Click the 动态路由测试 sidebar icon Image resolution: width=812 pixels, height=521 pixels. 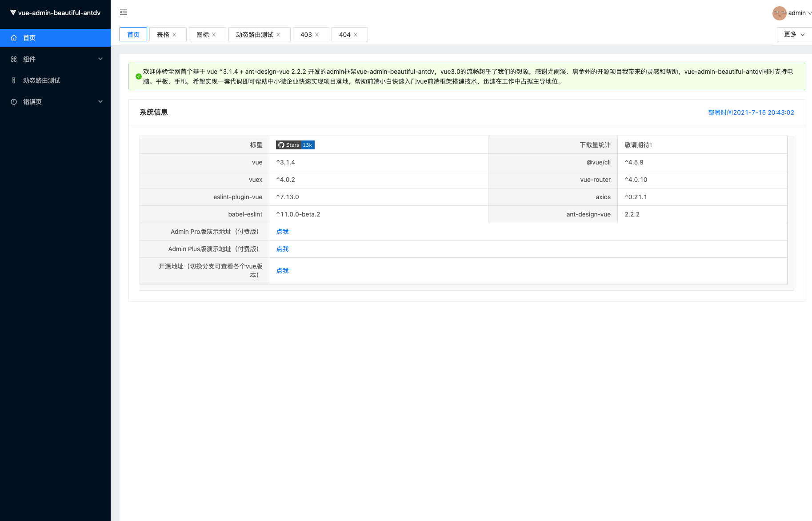coord(14,80)
